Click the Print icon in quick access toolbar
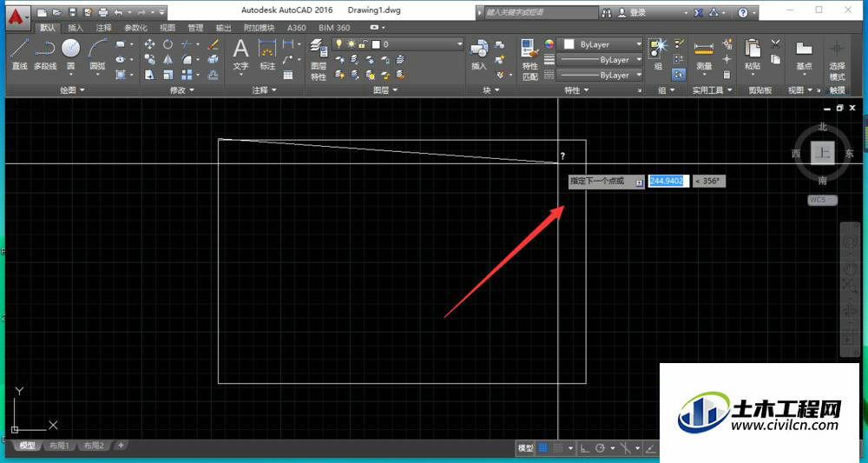 tap(103, 12)
